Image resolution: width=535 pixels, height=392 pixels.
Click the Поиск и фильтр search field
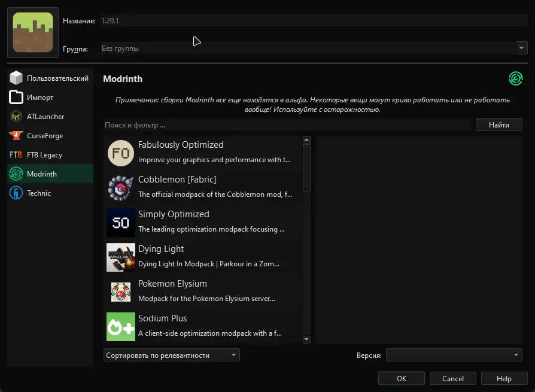tap(288, 125)
